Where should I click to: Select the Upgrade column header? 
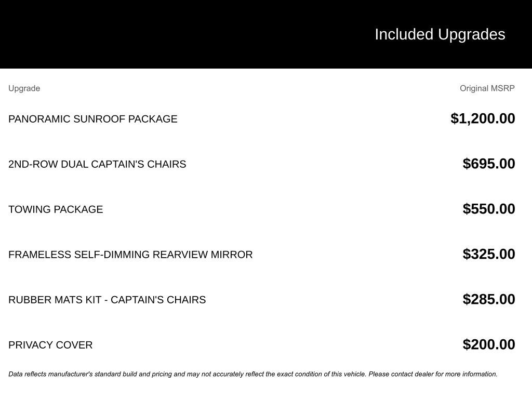pyautogui.click(x=24, y=88)
